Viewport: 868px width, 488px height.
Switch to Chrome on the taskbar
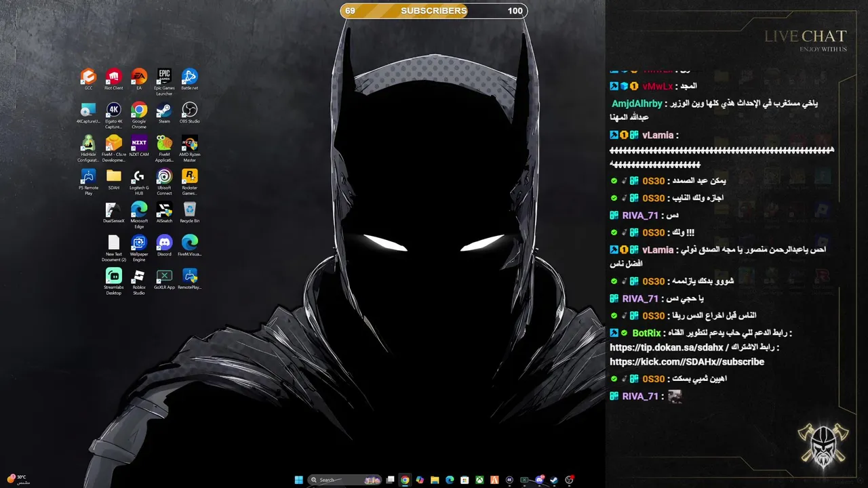click(x=405, y=480)
